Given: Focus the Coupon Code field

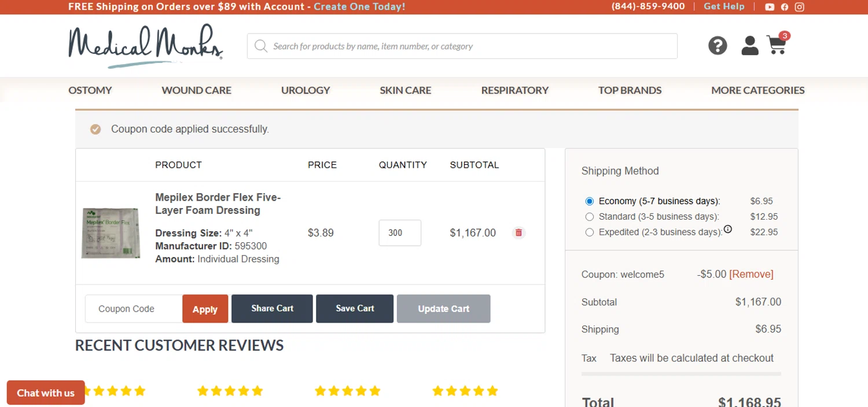Looking at the screenshot, I should pyautogui.click(x=134, y=309).
